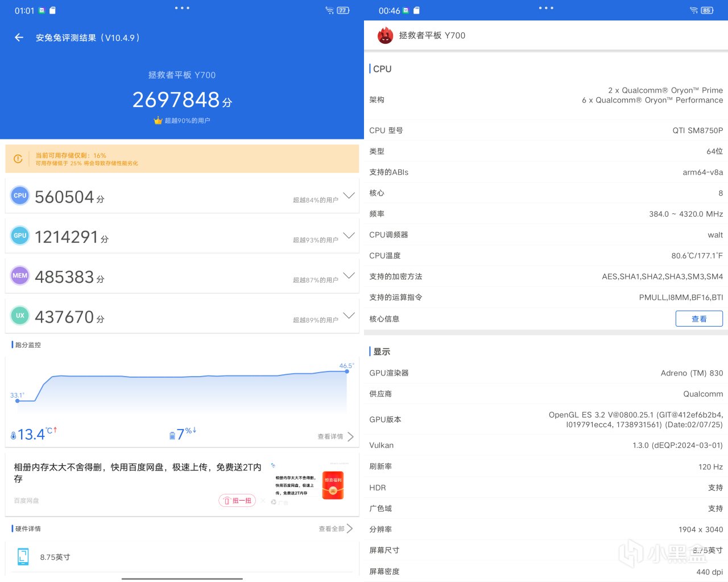
Task: Expand the CPU score 560504 details
Action: pyautogui.click(x=349, y=195)
